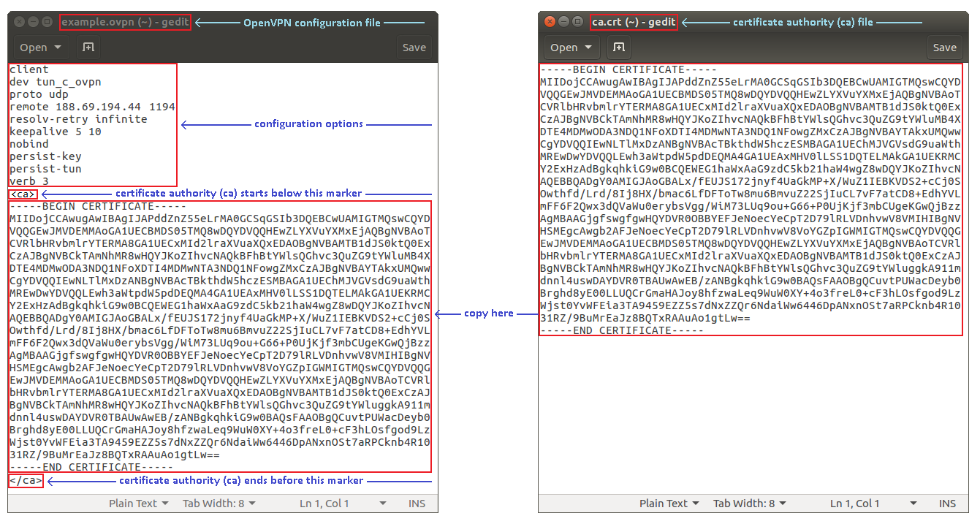The image size is (980, 524).
Task: Close the example.ovpn gedit window
Action: (x=20, y=23)
